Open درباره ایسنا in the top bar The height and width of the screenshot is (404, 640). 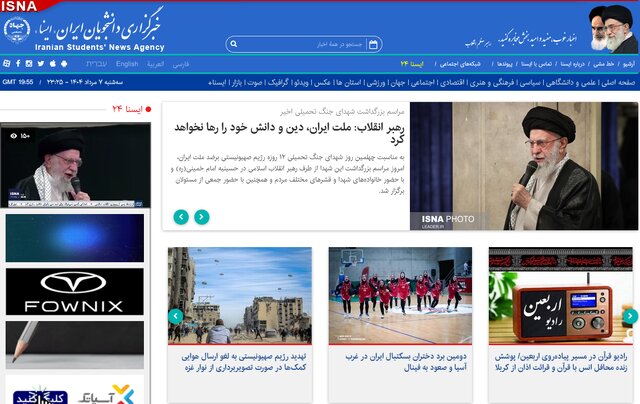tap(572, 64)
